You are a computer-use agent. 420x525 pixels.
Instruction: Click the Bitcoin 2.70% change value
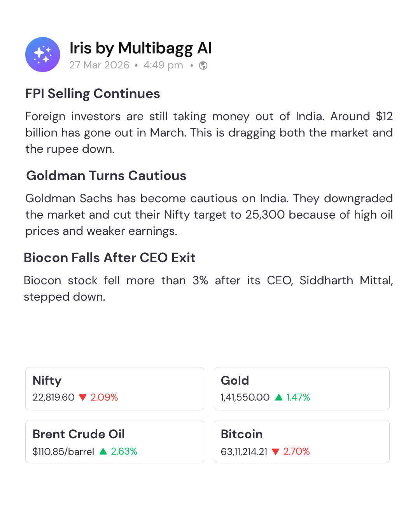(x=296, y=451)
